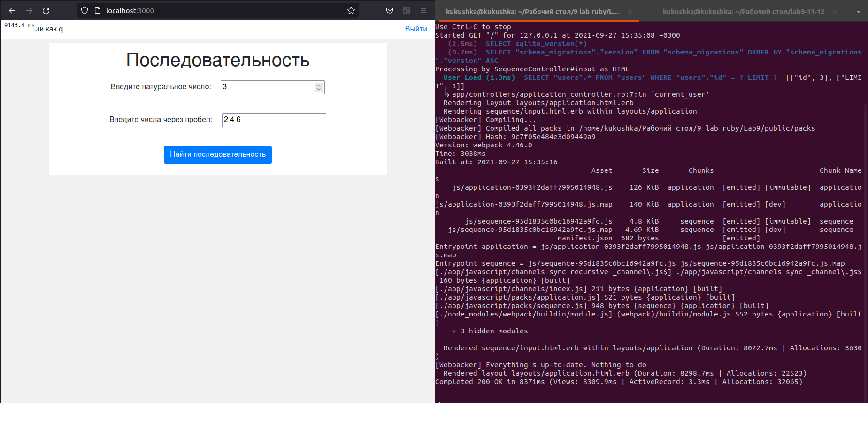Screen dimensions: 868x424
Task: Increase the natural number using the up arrow
Action: pyautogui.click(x=319, y=85)
